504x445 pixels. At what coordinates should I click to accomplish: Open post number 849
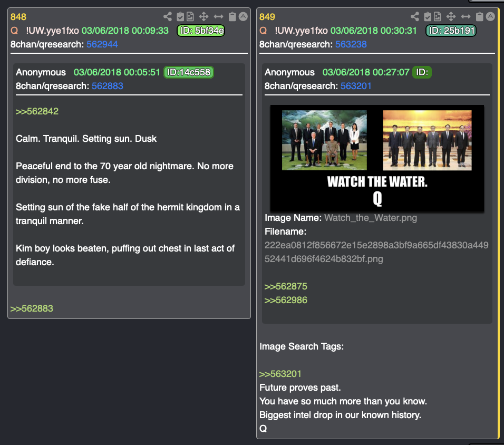coord(267,17)
